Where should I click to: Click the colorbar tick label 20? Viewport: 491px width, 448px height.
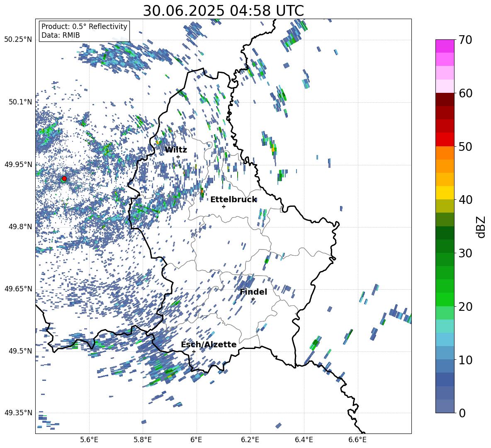(465, 306)
